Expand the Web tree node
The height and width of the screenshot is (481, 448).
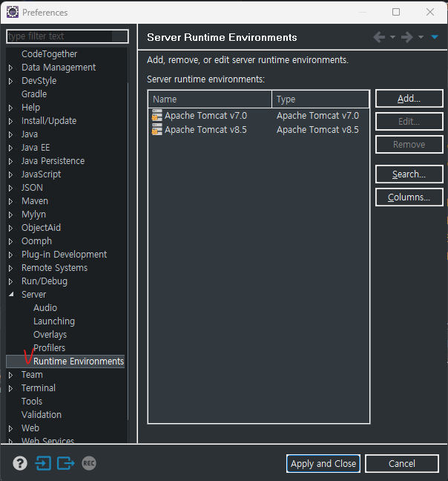coord(10,428)
